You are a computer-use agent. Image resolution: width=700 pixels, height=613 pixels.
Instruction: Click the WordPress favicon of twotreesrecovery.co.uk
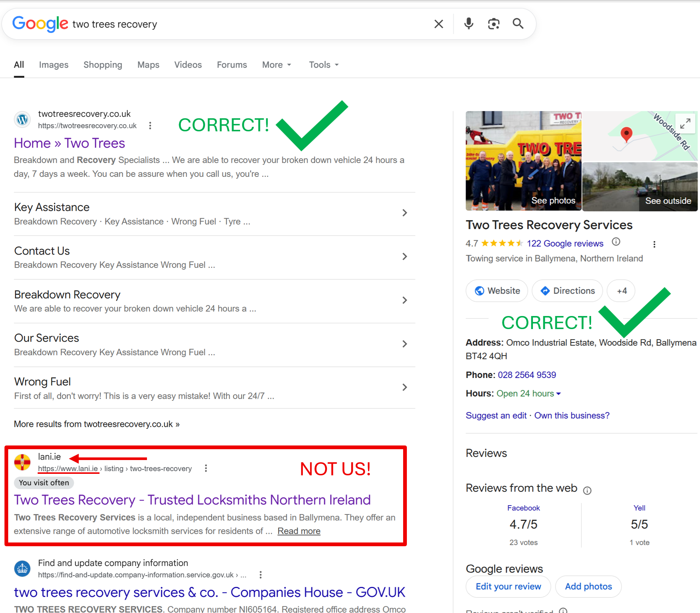coord(22,119)
